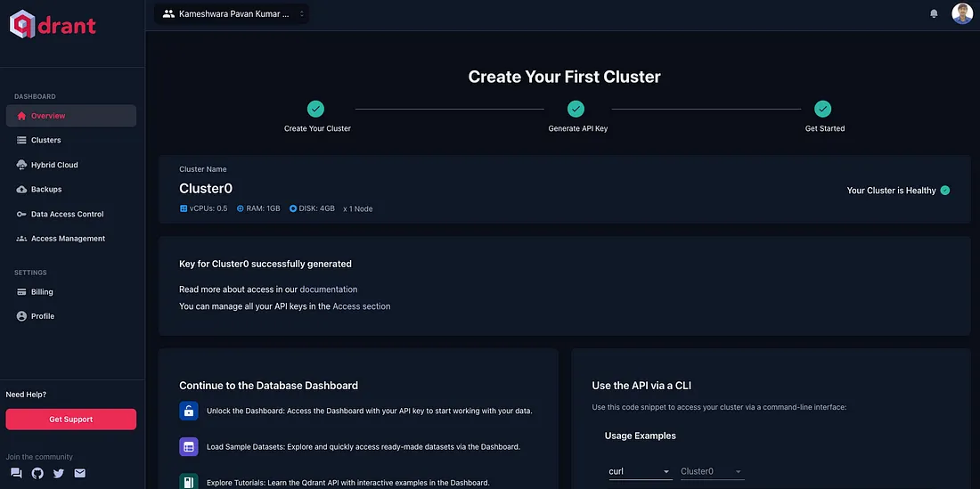
Task: Click the cluster healthy status check icon
Action: click(945, 191)
